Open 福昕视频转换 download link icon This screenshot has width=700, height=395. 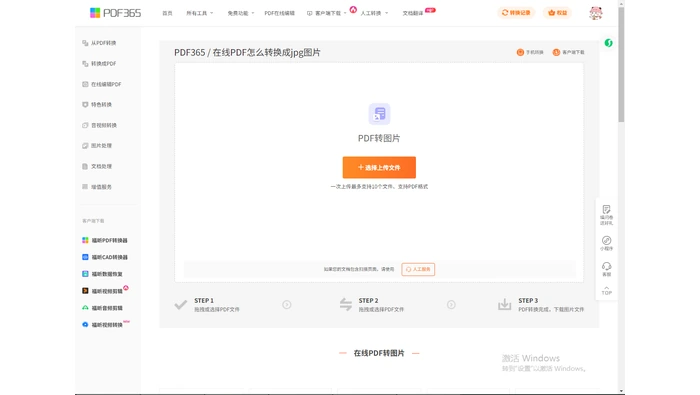(x=85, y=324)
